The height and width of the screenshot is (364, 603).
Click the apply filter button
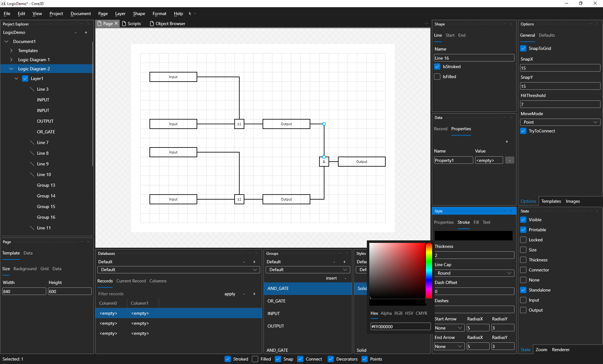[230, 294]
